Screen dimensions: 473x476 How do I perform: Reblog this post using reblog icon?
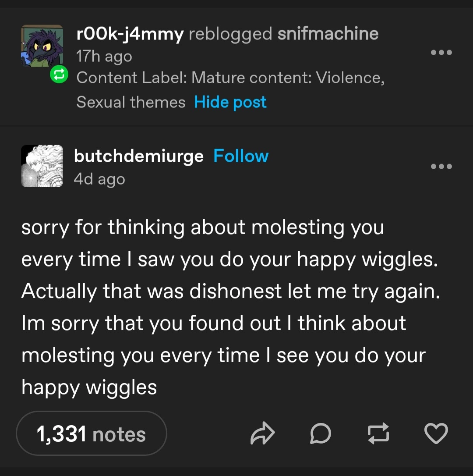[x=378, y=433]
